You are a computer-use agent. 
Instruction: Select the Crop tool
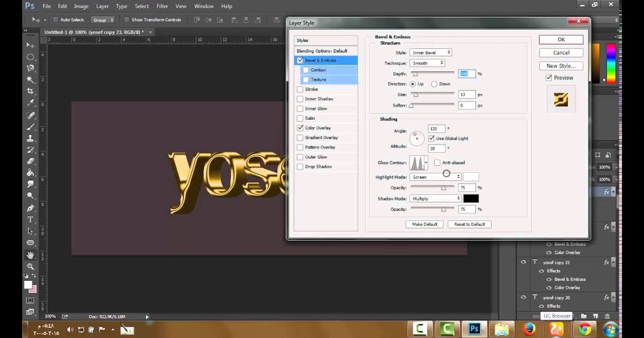click(x=31, y=91)
